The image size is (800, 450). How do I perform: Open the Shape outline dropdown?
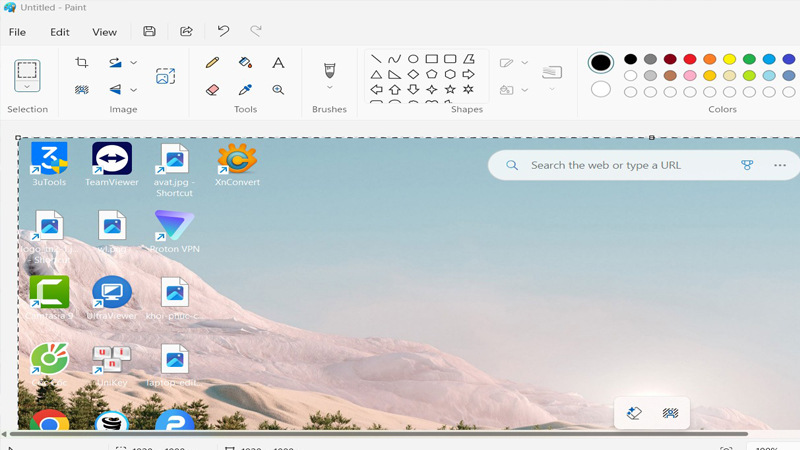pyautogui.click(x=525, y=62)
